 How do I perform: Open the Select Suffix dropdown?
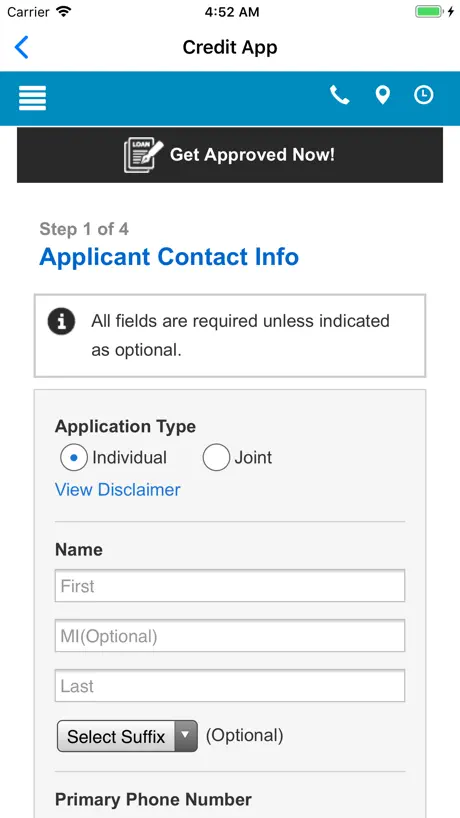(x=127, y=736)
